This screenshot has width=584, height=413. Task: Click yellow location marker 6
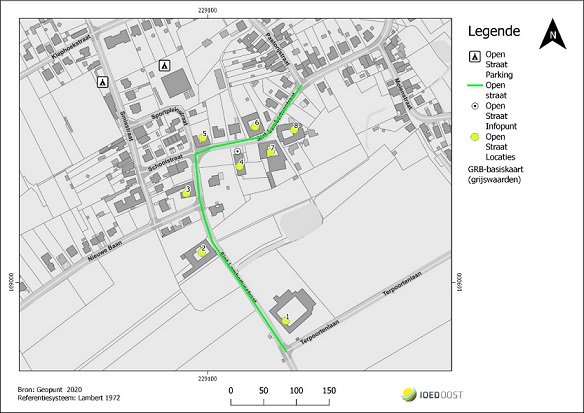(255, 127)
